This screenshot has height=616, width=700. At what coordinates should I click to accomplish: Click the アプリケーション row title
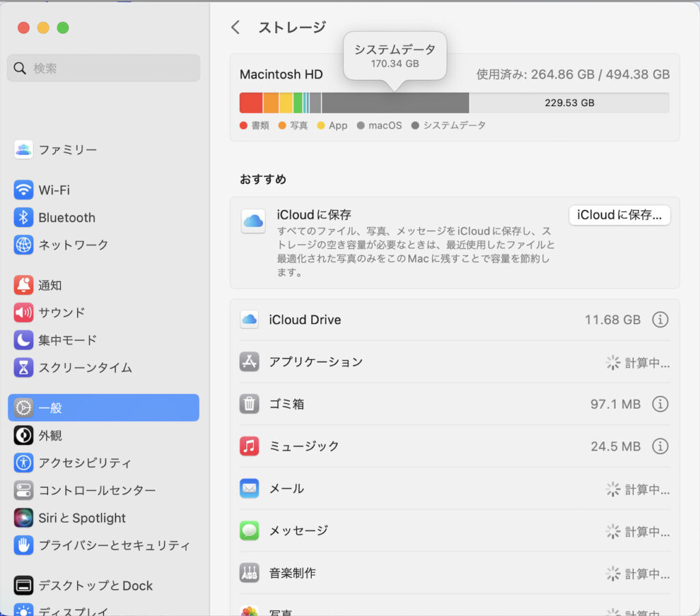click(316, 362)
